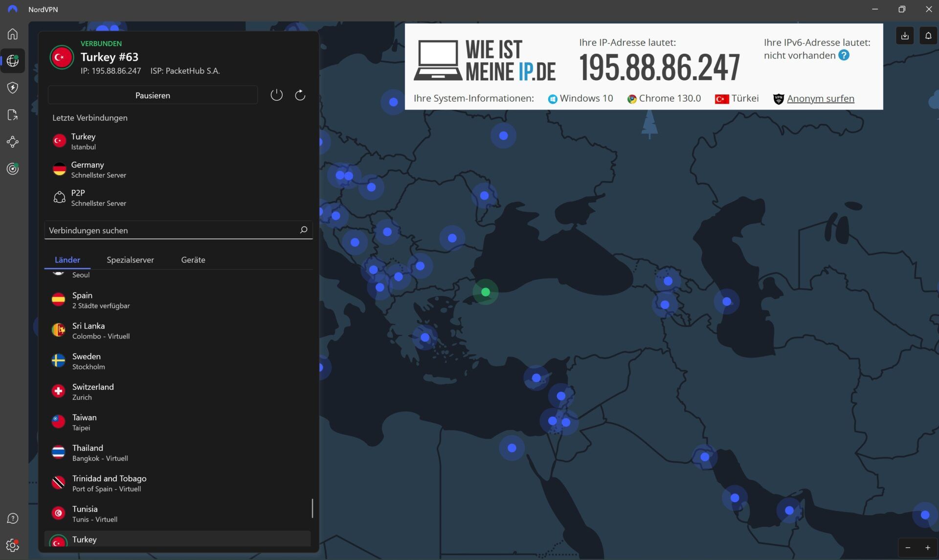The width and height of the screenshot is (939, 560).
Task: Open the Meshnet nodes icon
Action: tap(13, 142)
